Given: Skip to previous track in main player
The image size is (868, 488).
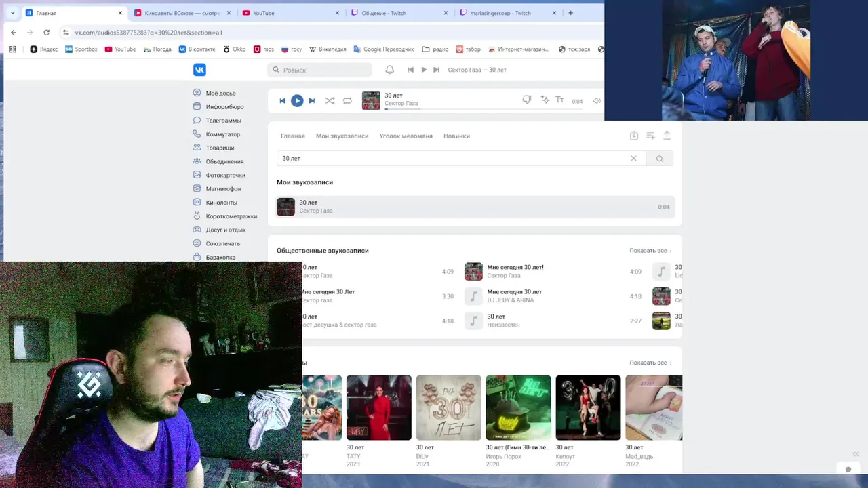Looking at the screenshot, I should point(283,101).
